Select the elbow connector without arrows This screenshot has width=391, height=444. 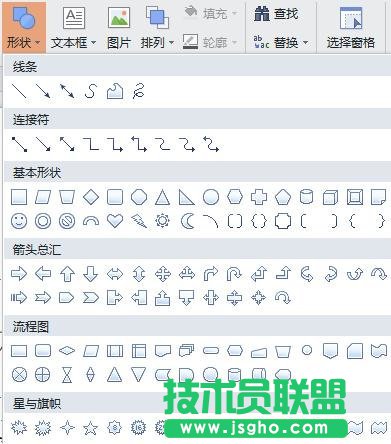[91, 144]
